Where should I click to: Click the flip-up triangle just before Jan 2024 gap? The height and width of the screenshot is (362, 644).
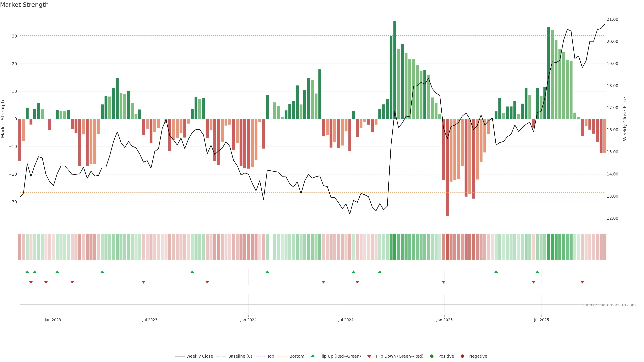267,272
